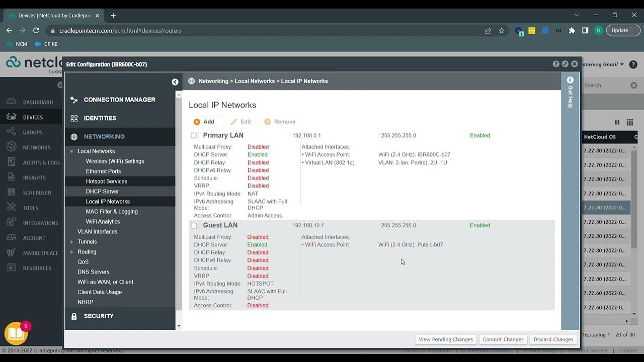Click the Primary LAN IP 192.168.0.1
This screenshot has height=362, width=644.
tap(306, 136)
